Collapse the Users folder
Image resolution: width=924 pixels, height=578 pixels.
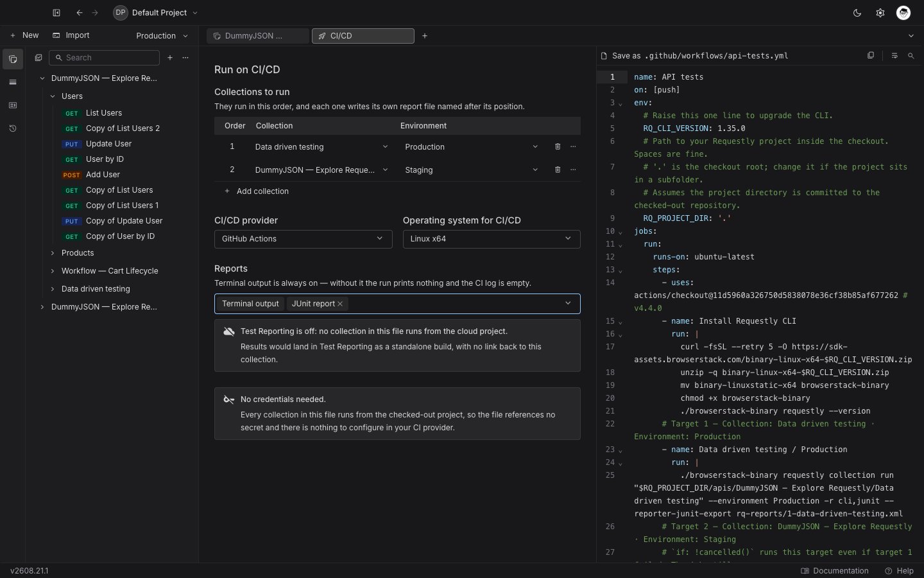(53, 96)
